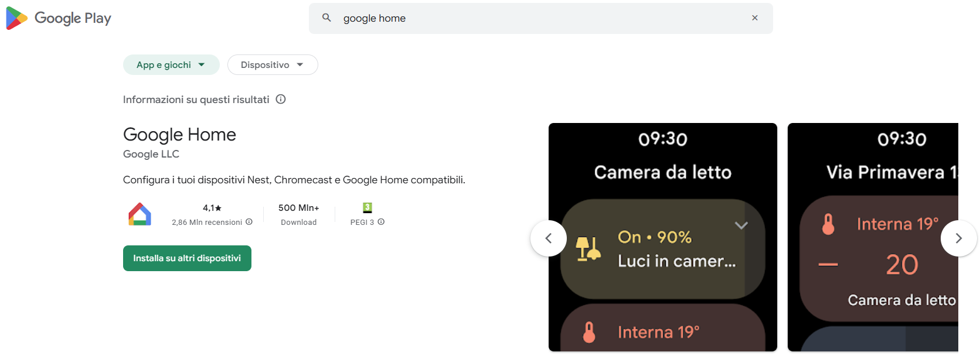Click the search box containing google home
980x359 pixels.
click(539, 18)
